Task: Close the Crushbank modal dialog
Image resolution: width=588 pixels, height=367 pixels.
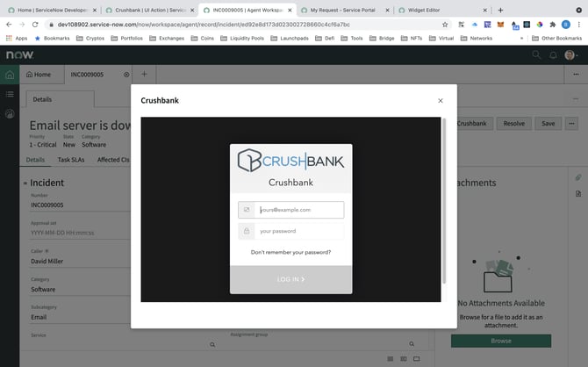Action: (441, 101)
